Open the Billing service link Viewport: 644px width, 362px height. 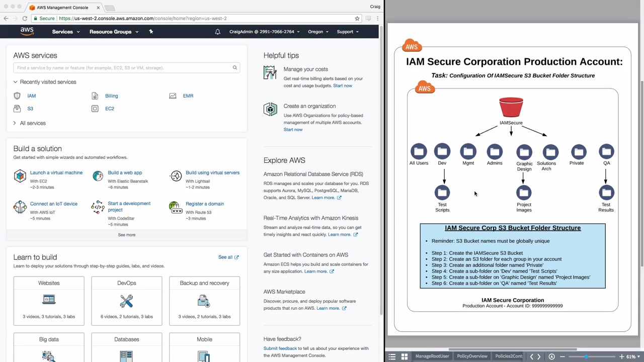(112, 96)
